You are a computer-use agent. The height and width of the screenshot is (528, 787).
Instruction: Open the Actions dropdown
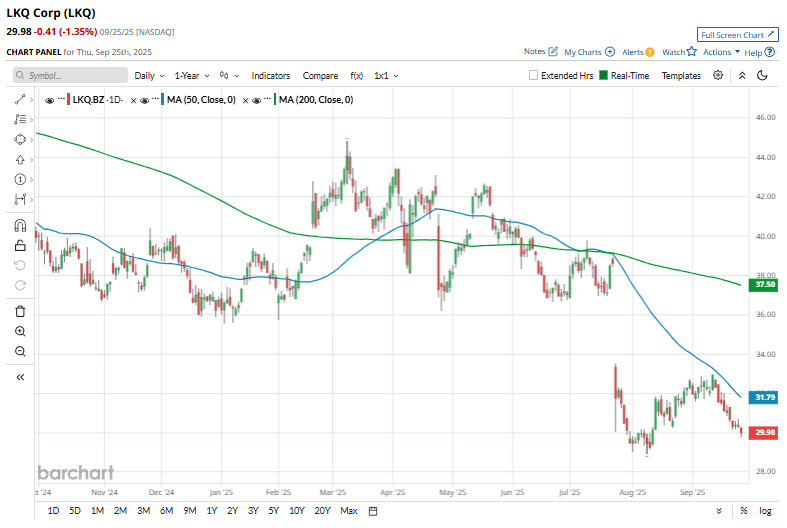(721, 52)
